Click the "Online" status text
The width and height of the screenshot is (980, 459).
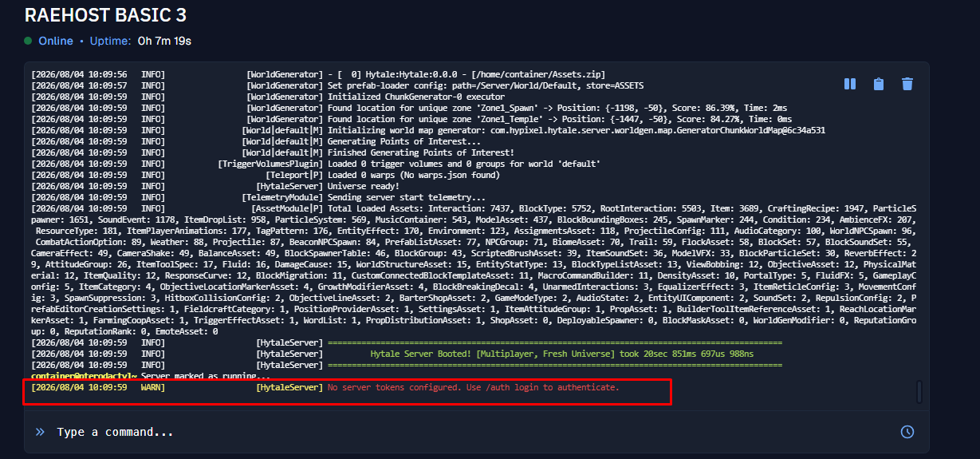(56, 40)
